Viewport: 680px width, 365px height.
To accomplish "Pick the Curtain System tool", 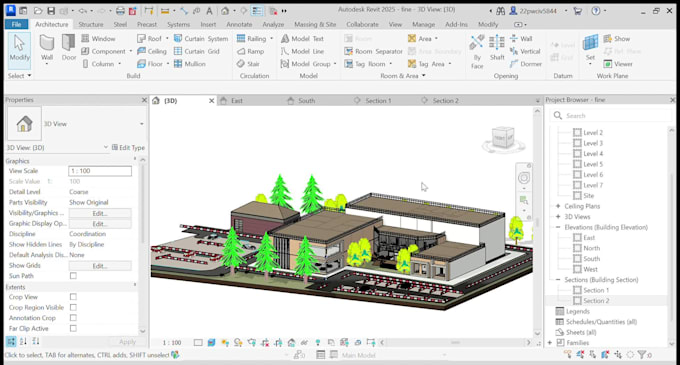I will [201, 39].
